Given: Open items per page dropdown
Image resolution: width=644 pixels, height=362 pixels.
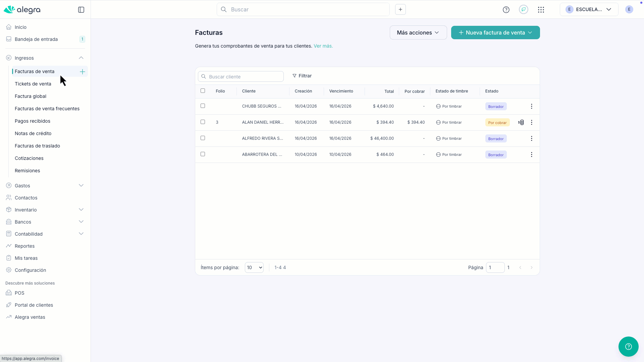Looking at the screenshot, I should (x=254, y=267).
